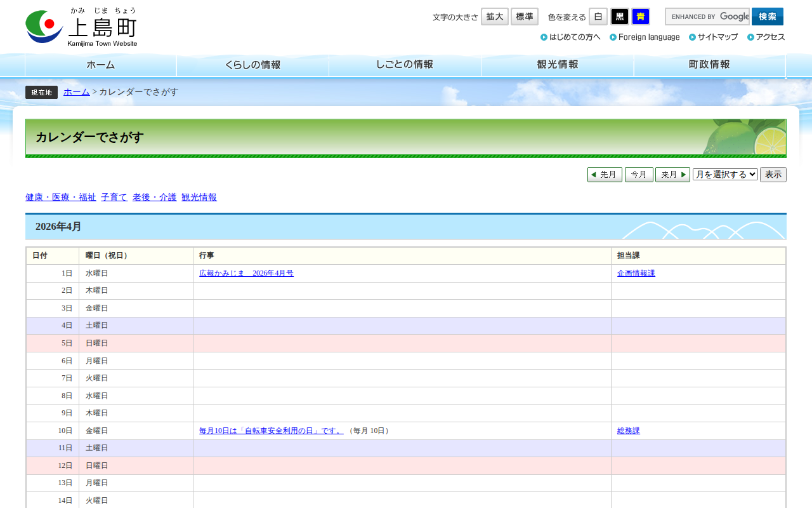
Task: Click the 5日 date cell
Action: 53,344
